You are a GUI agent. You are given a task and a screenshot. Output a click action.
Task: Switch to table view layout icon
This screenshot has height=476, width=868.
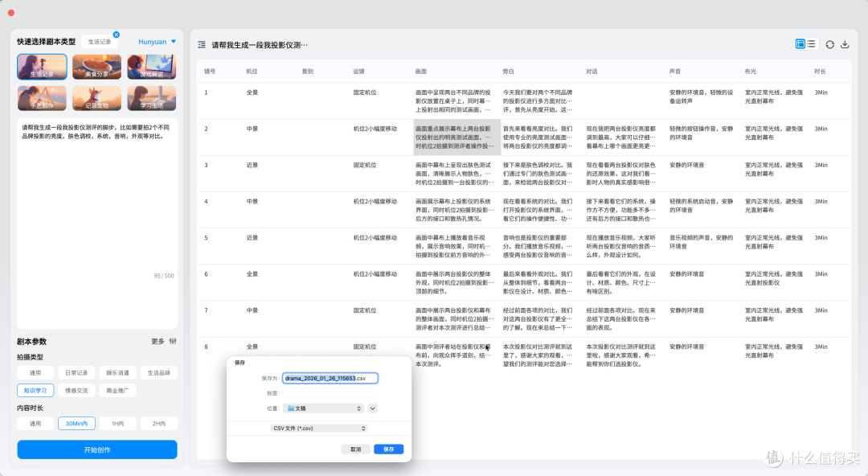click(800, 43)
